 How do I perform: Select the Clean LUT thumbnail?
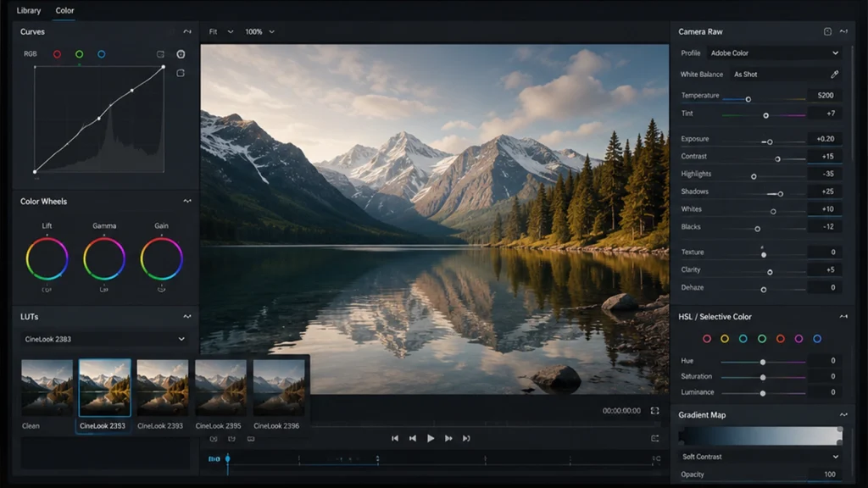[x=47, y=388]
